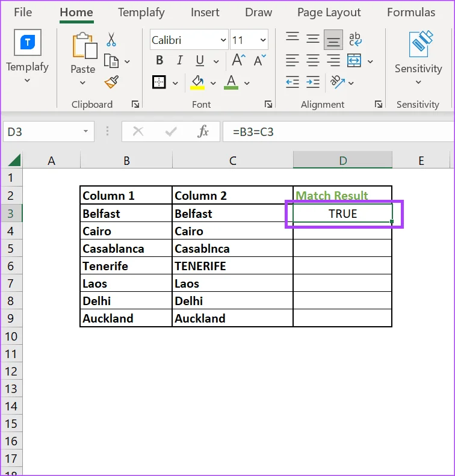The height and width of the screenshot is (476, 455).
Task: Open Clipboard pane launcher
Action: 135,105
